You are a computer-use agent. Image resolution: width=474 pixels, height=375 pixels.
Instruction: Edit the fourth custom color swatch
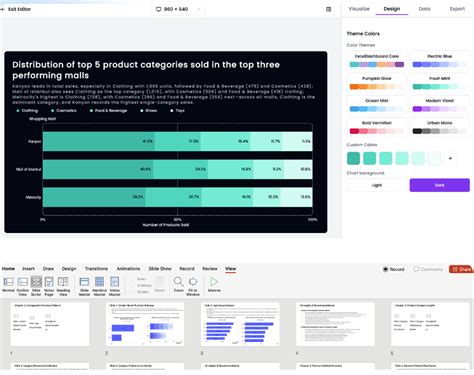coord(402,158)
